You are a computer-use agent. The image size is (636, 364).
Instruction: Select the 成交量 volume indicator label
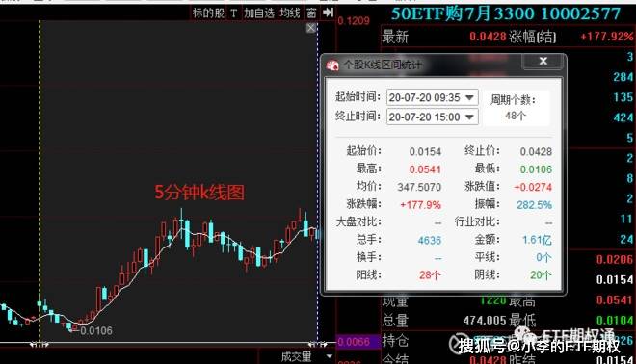coord(297,356)
